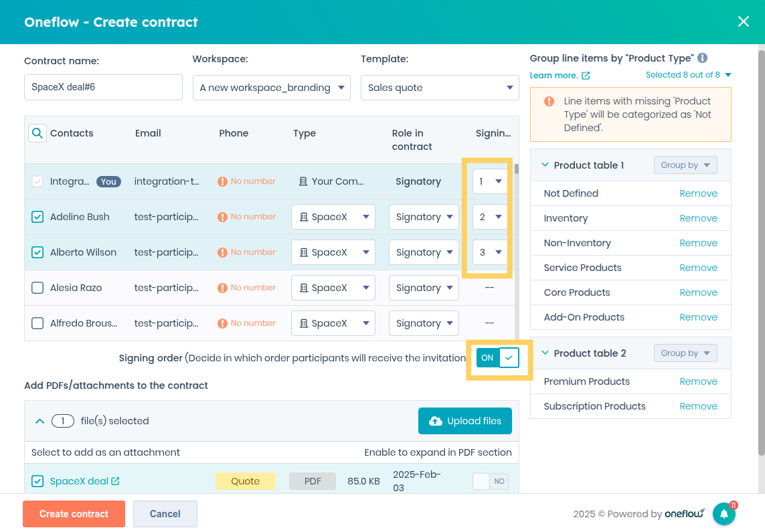The height and width of the screenshot is (532, 765).
Task: Click the You badge beside Integra...
Action: coord(108,182)
